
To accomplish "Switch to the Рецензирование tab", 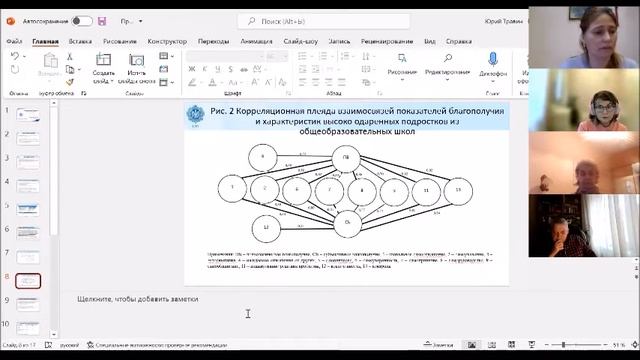I will pos(387,41).
